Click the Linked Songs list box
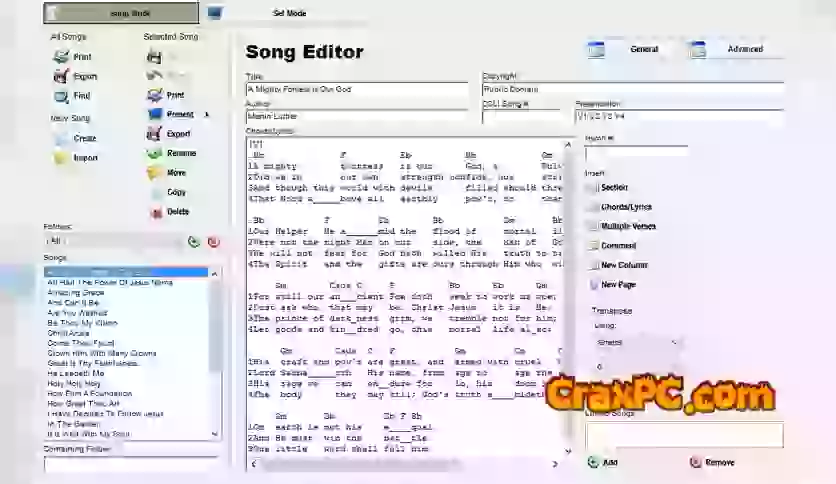The width and height of the screenshot is (836, 484). click(684, 435)
